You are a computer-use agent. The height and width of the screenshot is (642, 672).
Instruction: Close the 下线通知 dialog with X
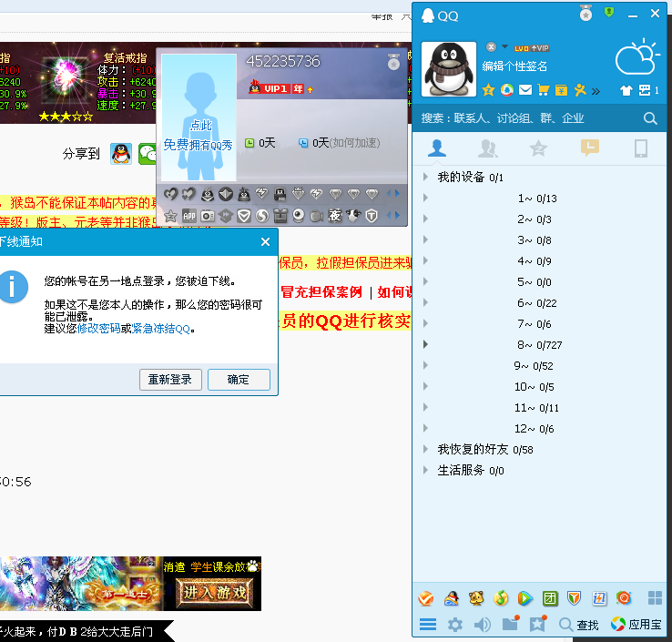265,242
